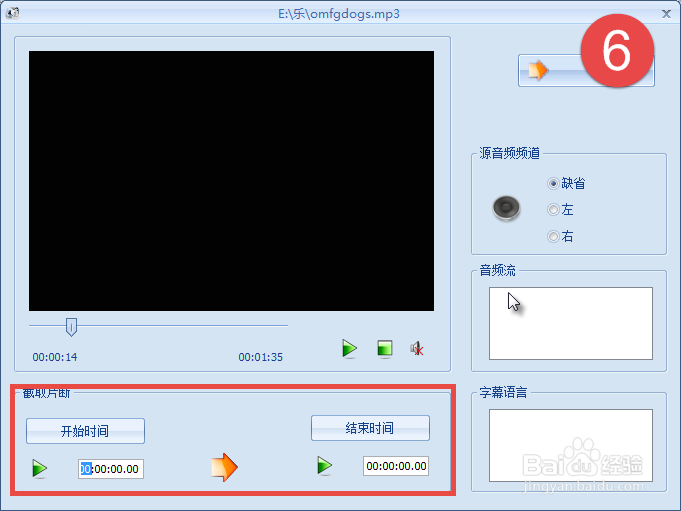The width and height of the screenshot is (681, 511).
Task: Play from start time marker
Action: pos(40,468)
